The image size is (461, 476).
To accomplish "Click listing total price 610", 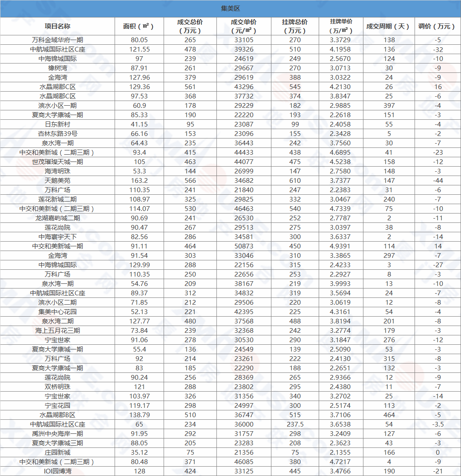I will [x=295, y=181].
